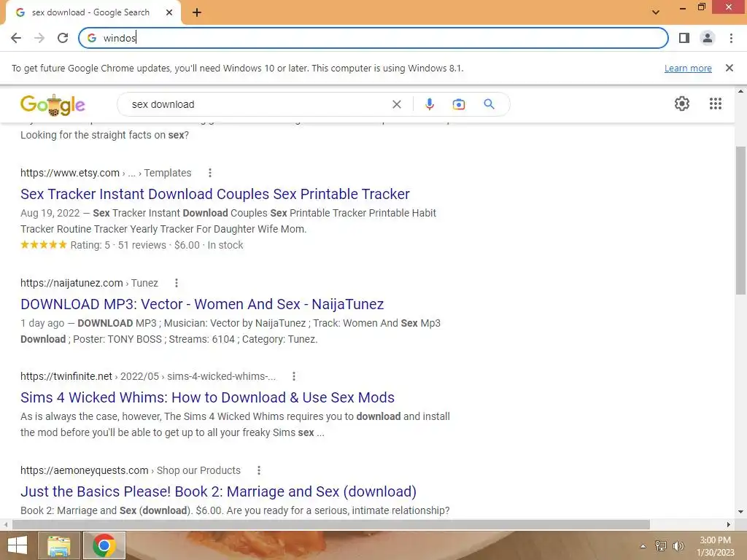Open Google quick settings gear
The height and width of the screenshot is (560, 747).
coord(682,104)
